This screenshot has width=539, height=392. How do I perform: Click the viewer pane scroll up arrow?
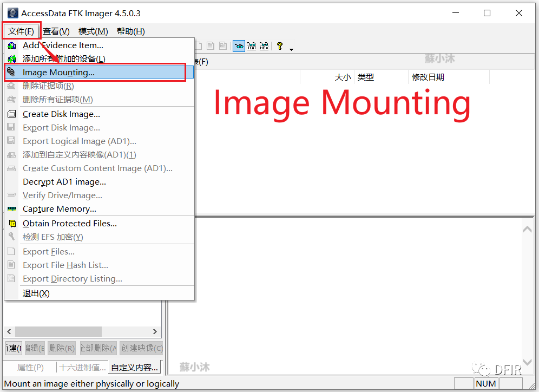tap(527, 229)
